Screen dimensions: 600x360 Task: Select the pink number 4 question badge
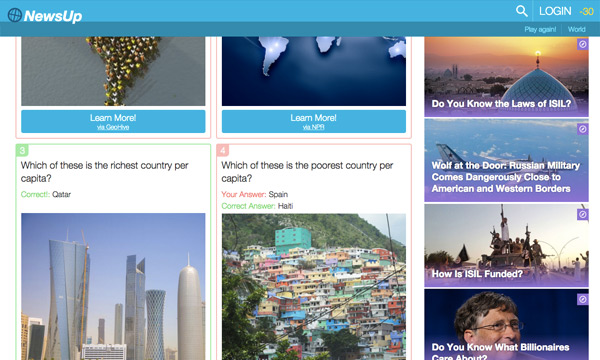coord(223,150)
